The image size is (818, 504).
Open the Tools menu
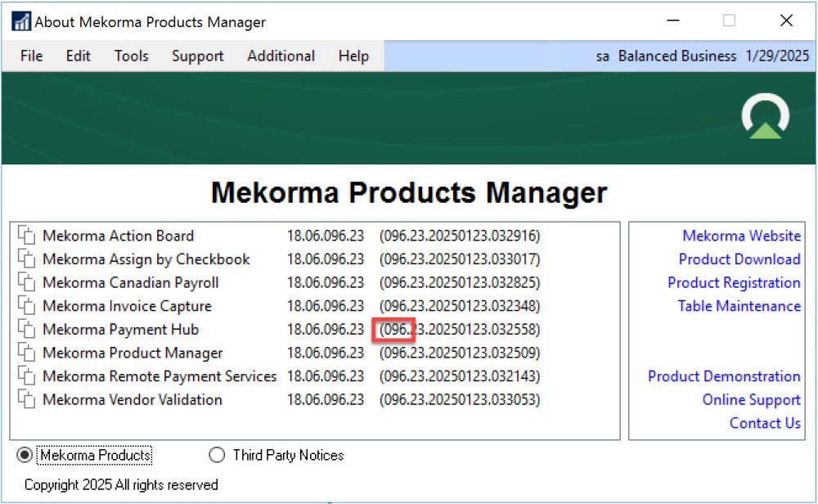(131, 56)
